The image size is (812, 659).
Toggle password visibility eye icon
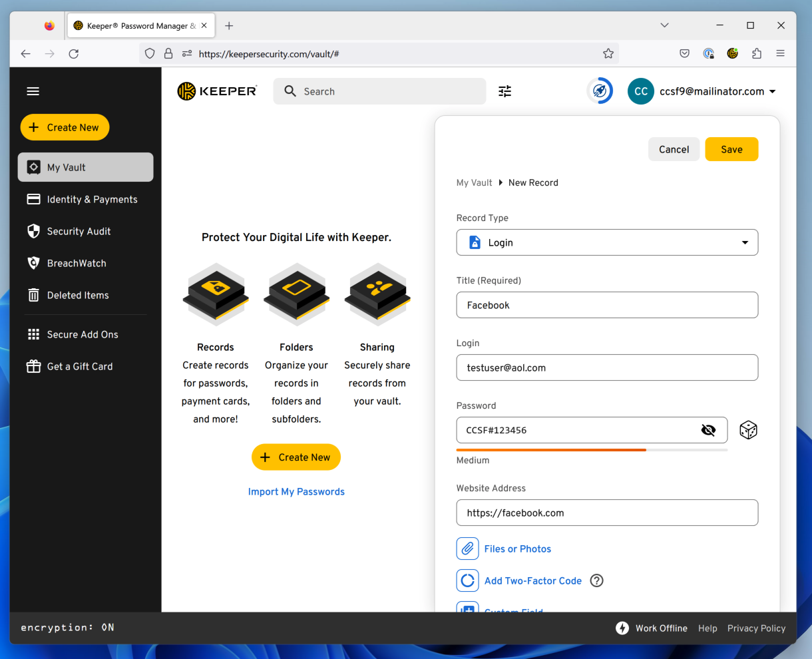pos(708,430)
